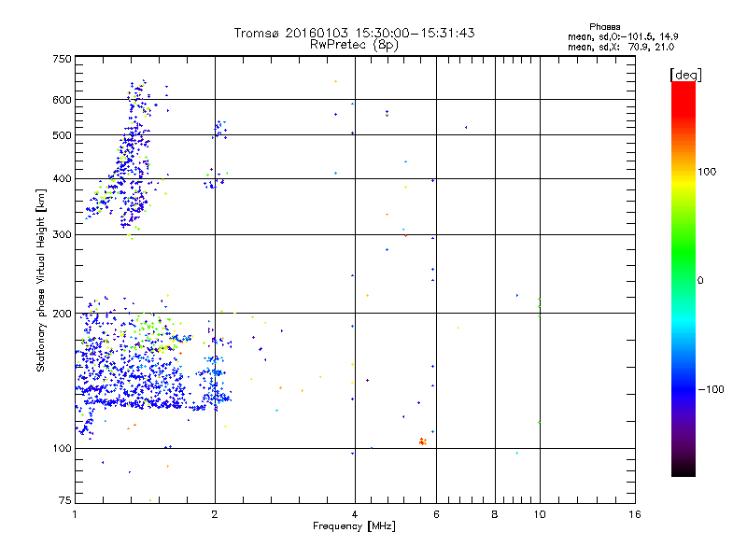Click the x-axis tick label '16'
This screenshot has height=560, width=747.
click(x=635, y=514)
